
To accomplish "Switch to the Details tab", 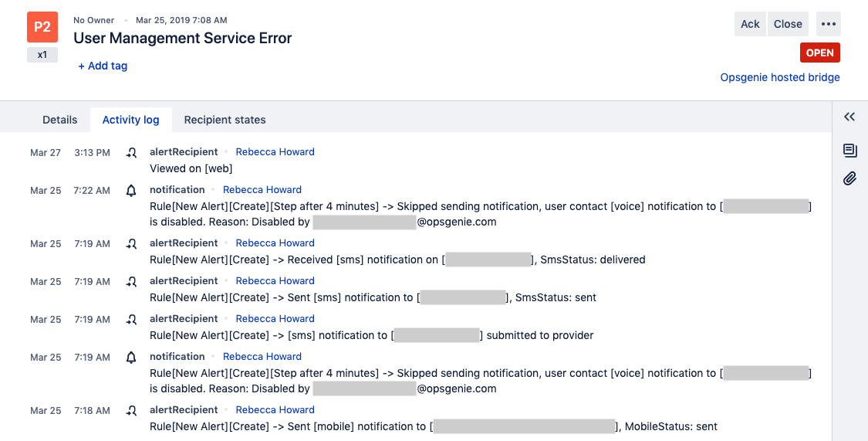I will (x=60, y=120).
